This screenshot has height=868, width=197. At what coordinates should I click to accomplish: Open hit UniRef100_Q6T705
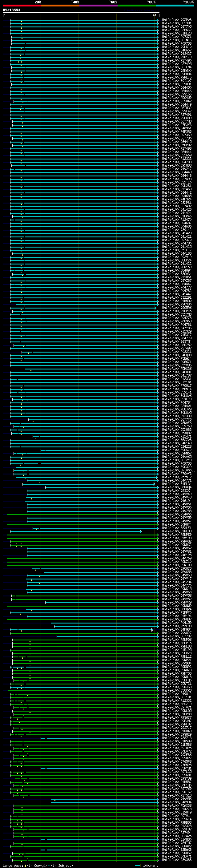[x=176, y=26]
